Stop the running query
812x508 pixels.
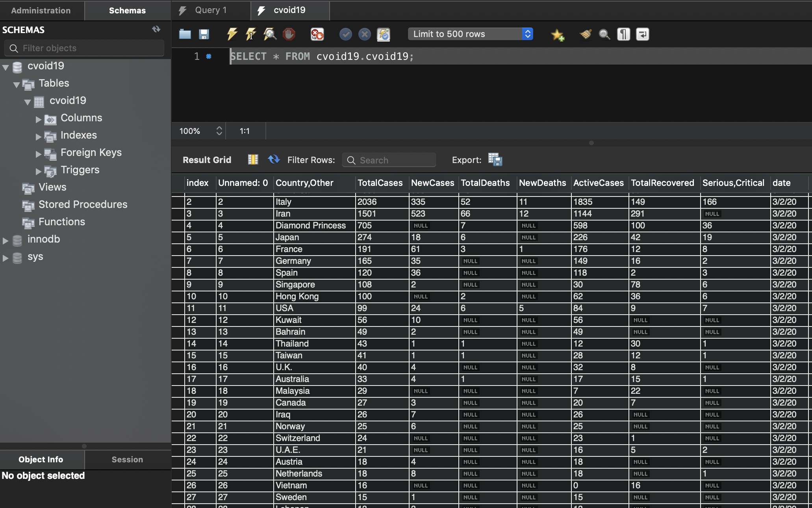click(289, 34)
